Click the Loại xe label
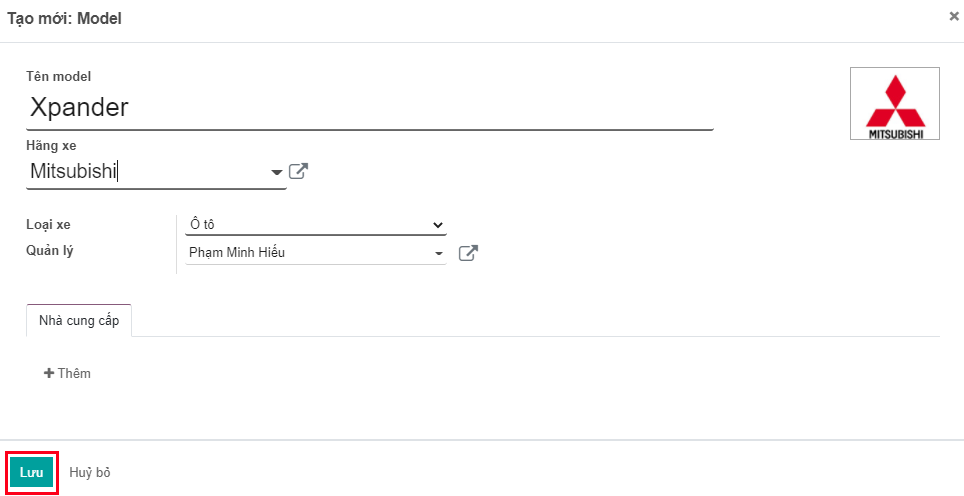This screenshot has height=496, width=964. 48,224
